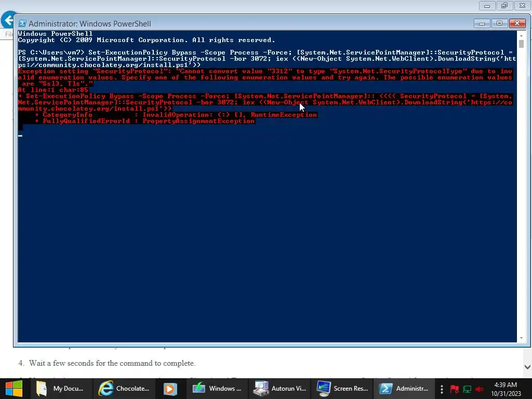Close the Administrator PowerShell window
Image resolution: width=532 pixels, height=399 pixels.
tap(517, 23)
